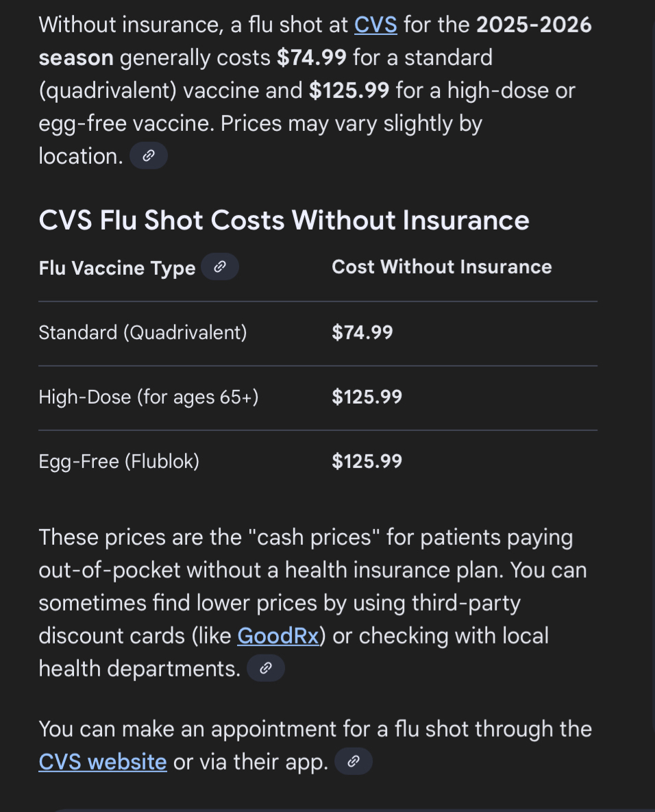Open the GoodRx hyperlink

tap(278, 636)
